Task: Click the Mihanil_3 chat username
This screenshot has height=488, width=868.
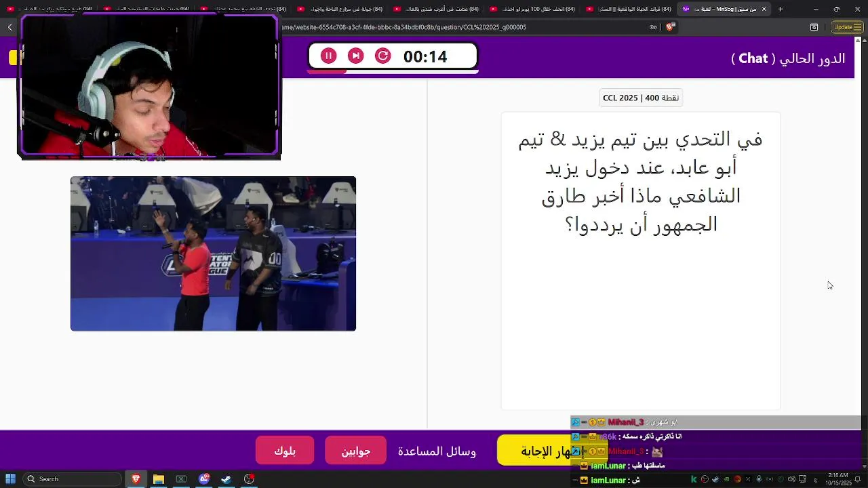Action: (x=626, y=422)
